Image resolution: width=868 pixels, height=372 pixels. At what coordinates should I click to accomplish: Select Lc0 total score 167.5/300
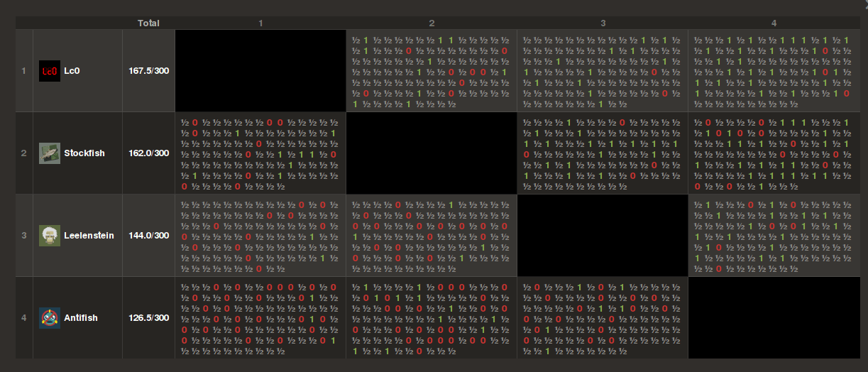(x=149, y=71)
